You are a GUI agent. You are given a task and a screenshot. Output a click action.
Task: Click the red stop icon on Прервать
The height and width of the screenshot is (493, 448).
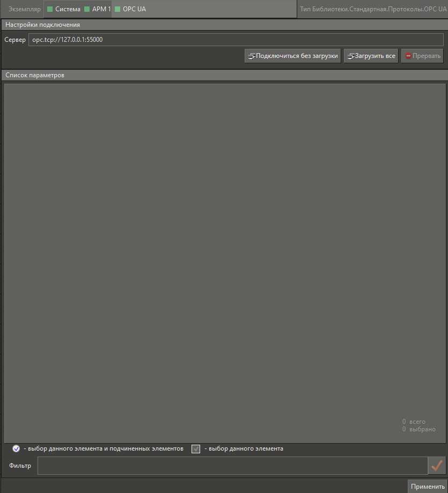[x=409, y=56]
